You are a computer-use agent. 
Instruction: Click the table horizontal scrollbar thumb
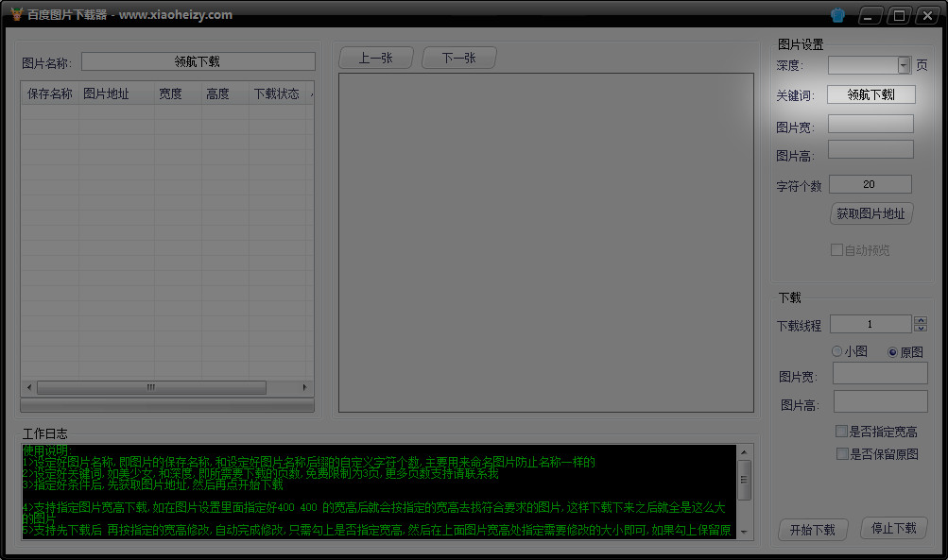pos(151,387)
